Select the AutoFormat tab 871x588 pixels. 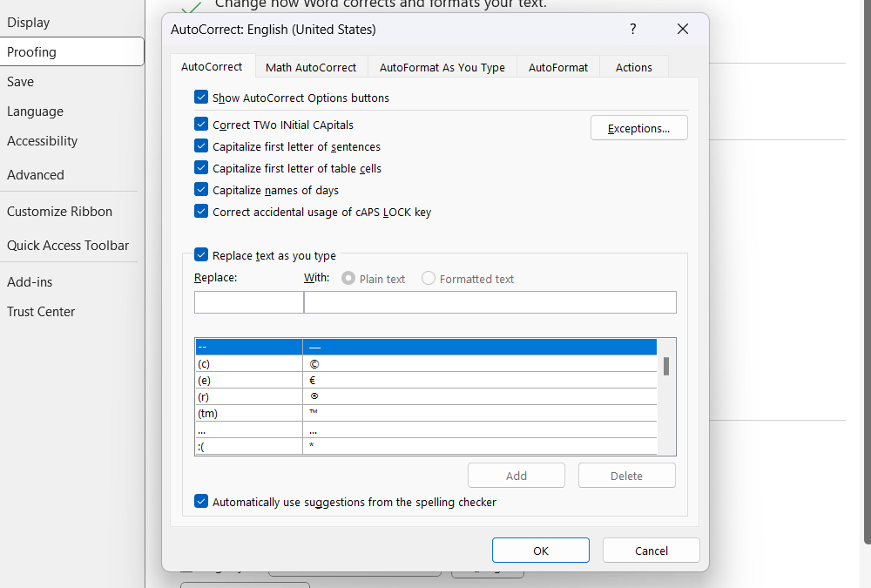(557, 67)
